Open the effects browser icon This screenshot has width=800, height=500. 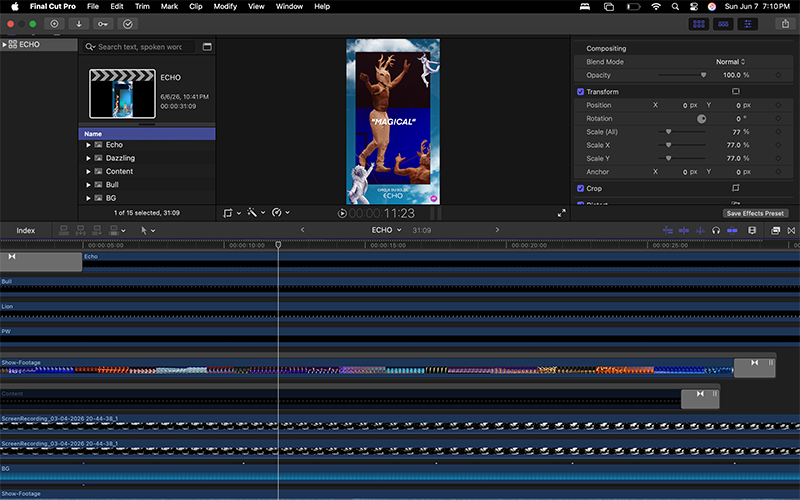[775, 231]
